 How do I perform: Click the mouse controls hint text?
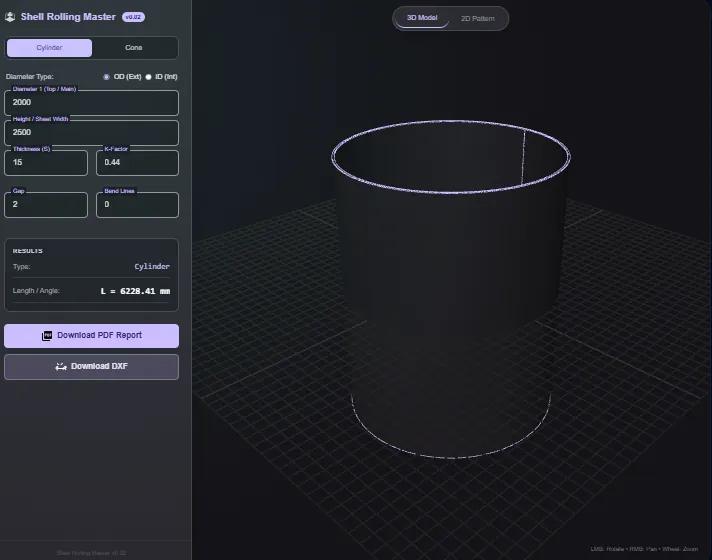[644, 549]
